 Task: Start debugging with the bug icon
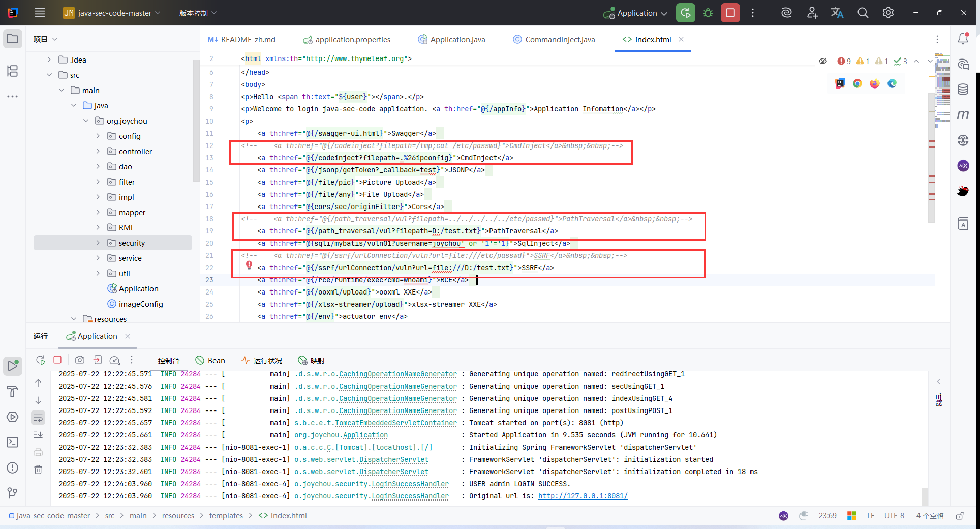coord(708,13)
